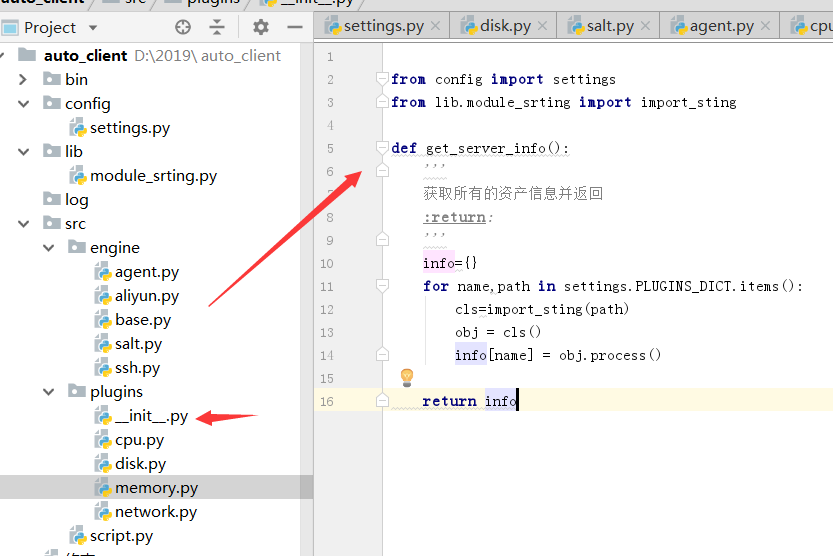Open the Project panel settings gear
Screen dimensions: 833x556
(x=260, y=27)
